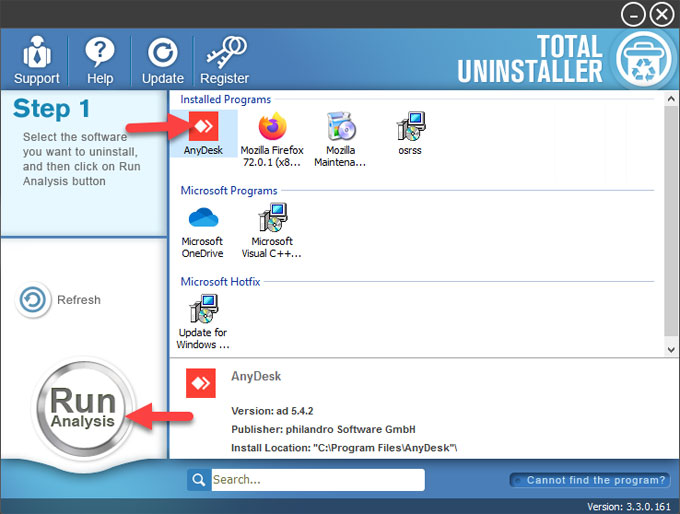Click the 'Publisher: philandro Software GmbH' text
The image size is (680, 514).
323,429
